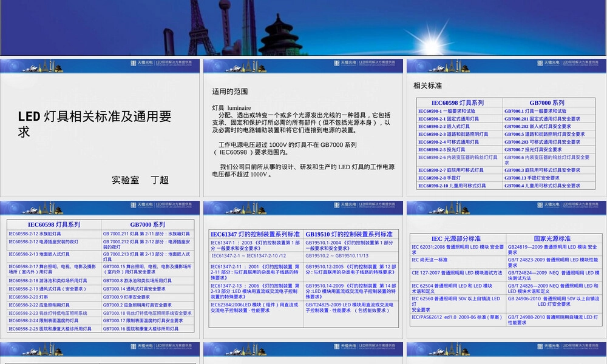
Task: Select cell 'IEC60598-2-1 固定式通用灯具'
Action: (459, 119)
